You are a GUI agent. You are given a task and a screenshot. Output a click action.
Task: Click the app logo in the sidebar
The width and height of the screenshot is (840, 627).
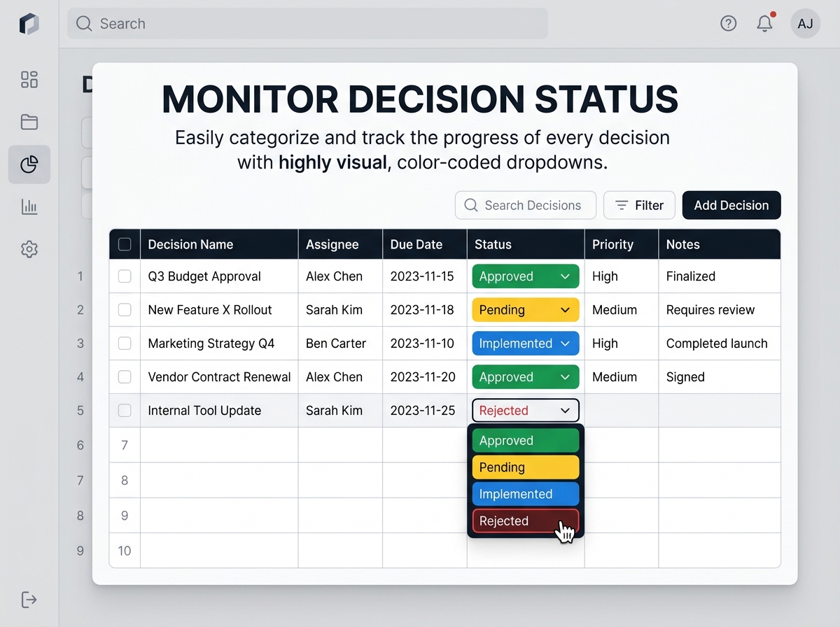pyautogui.click(x=29, y=24)
